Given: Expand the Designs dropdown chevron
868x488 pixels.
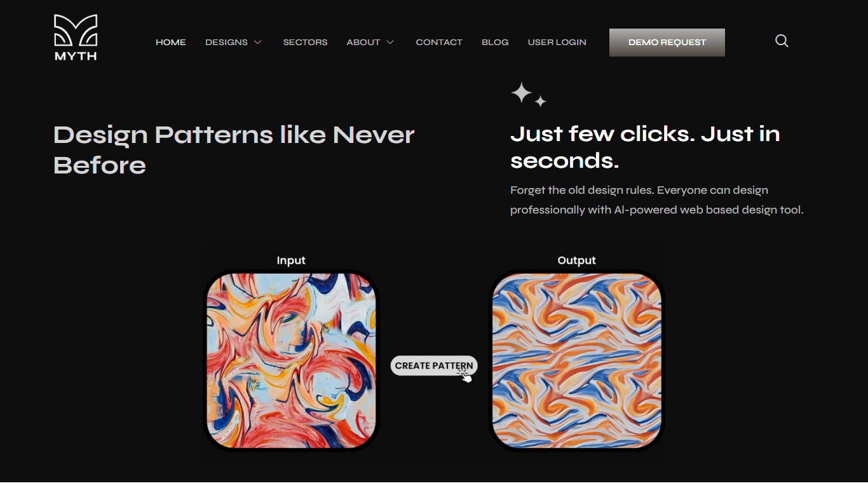Looking at the screenshot, I should click(257, 43).
